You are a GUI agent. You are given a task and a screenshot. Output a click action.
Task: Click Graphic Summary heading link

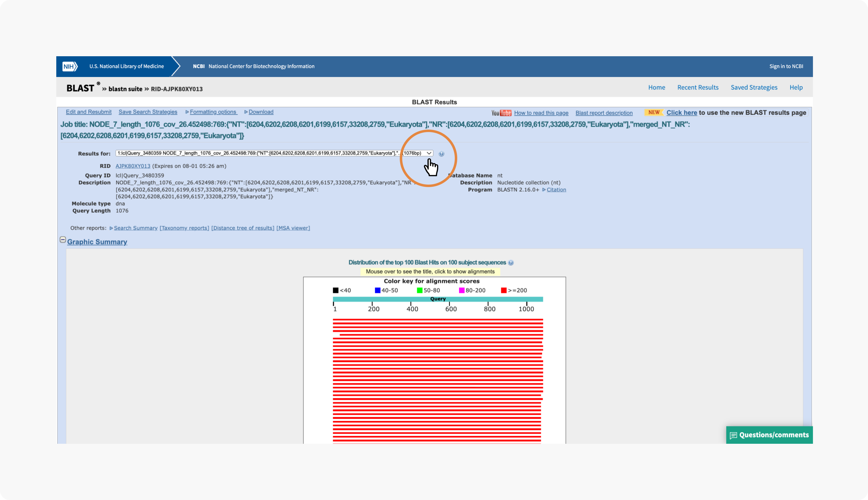pos(97,242)
